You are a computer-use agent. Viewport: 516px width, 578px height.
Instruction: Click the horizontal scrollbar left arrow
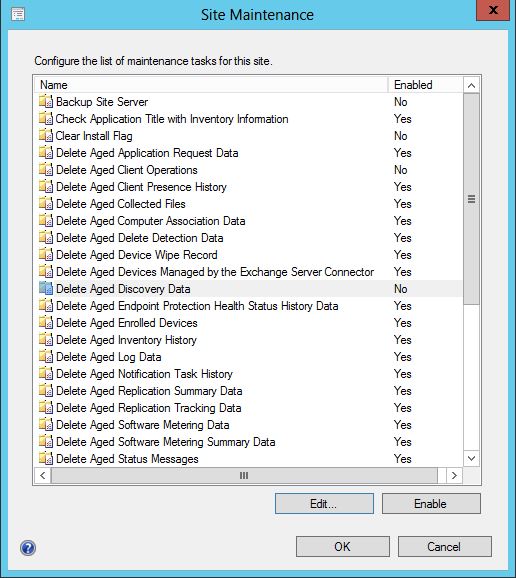coord(43,476)
